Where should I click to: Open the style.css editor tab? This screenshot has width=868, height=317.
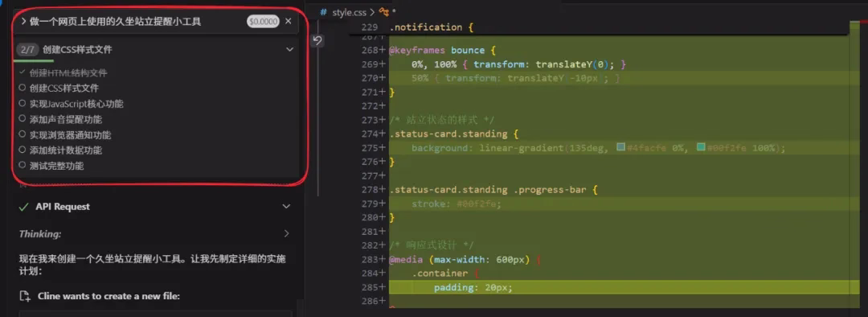[350, 11]
